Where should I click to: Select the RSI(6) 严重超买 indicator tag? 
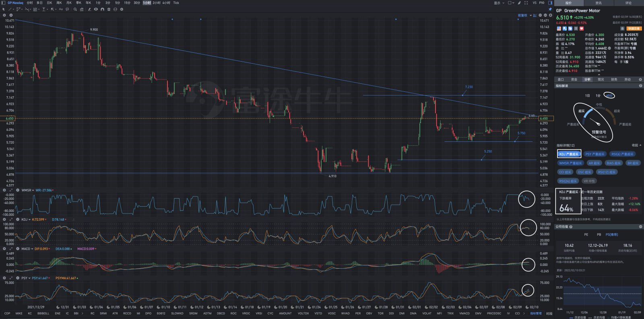(622, 154)
